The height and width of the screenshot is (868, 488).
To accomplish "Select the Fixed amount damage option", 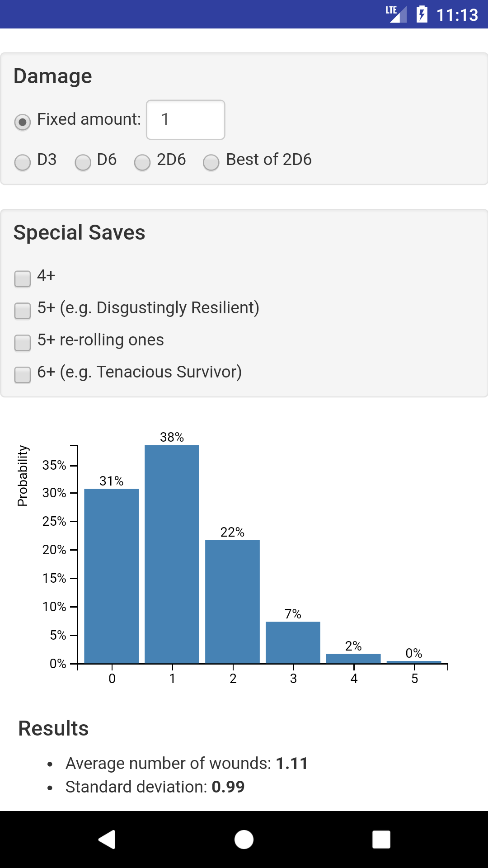I will tap(22, 120).
